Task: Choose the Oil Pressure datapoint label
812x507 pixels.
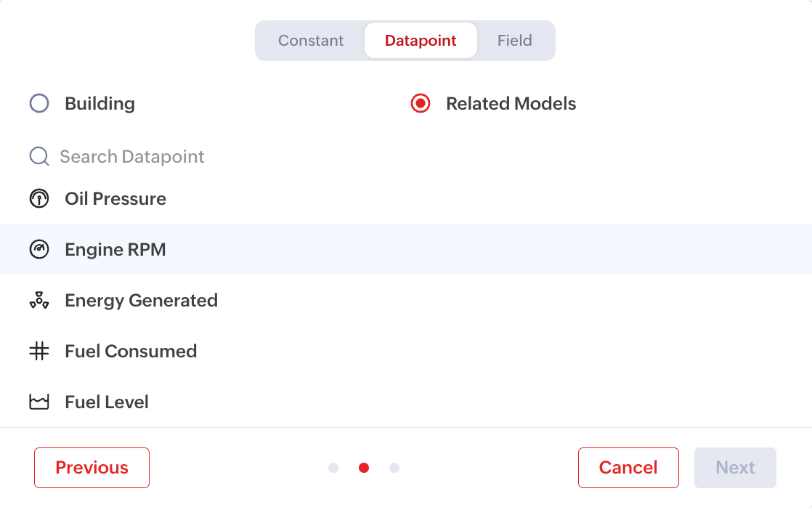Action: pyautogui.click(x=115, y=199)
